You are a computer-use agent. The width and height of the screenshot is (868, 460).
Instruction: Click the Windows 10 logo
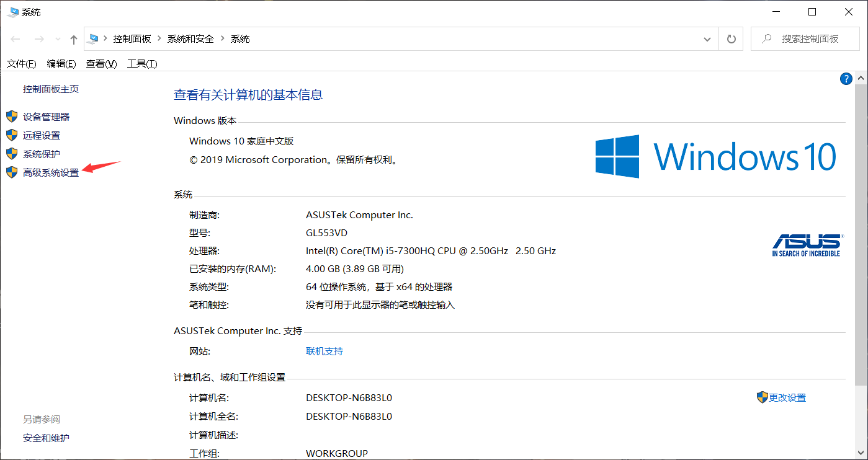716,156
